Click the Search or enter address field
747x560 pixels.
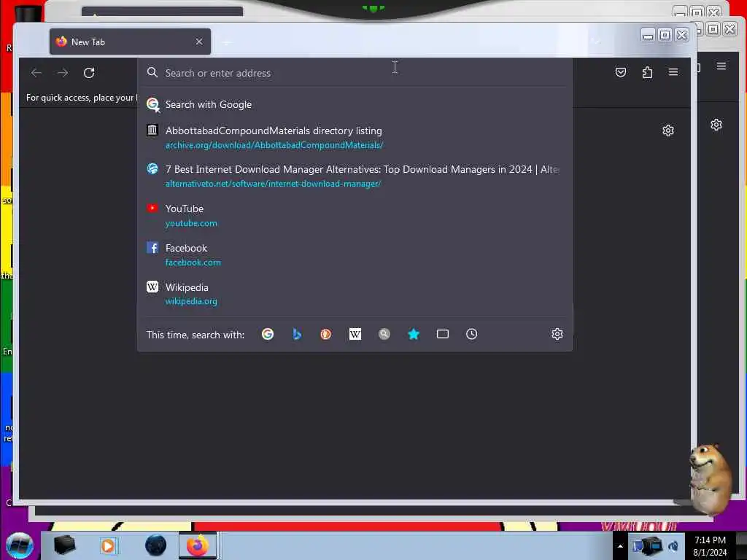(355, 73)
